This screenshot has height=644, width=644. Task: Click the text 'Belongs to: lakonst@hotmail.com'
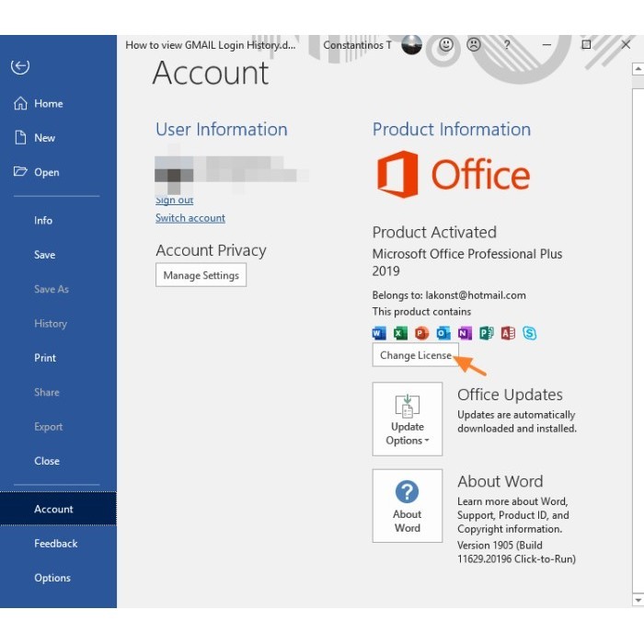pos(449,295)
